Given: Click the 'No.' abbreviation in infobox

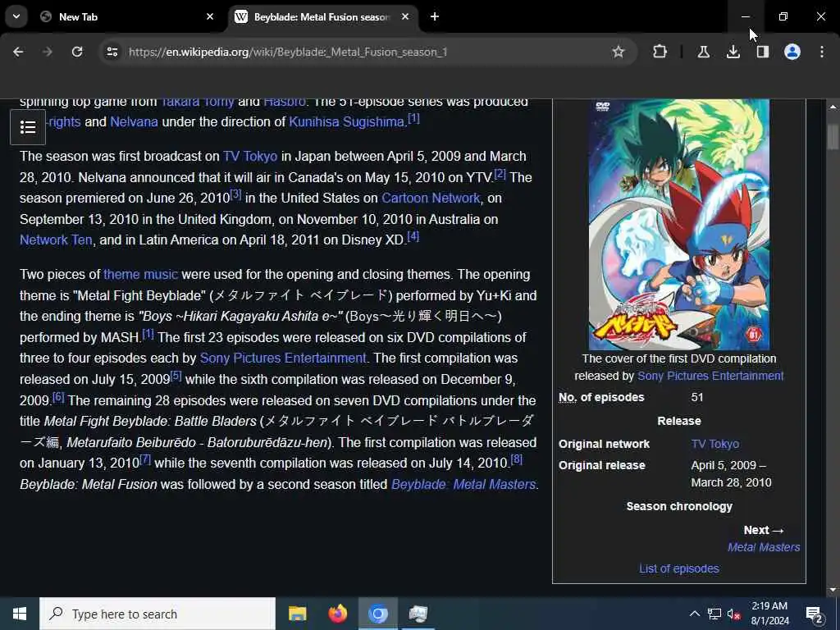Looking at the screenshot, I should pyautogui.click(x=568, y=397).
